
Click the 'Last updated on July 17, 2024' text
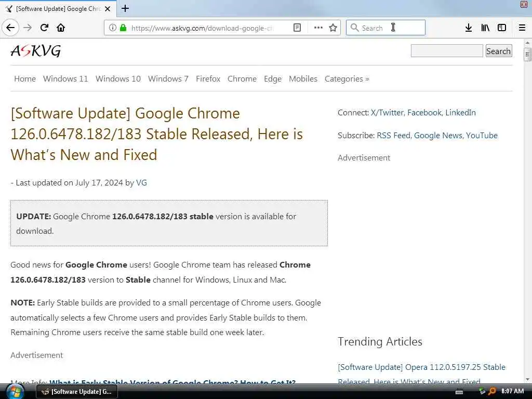(x=69, y=183)
